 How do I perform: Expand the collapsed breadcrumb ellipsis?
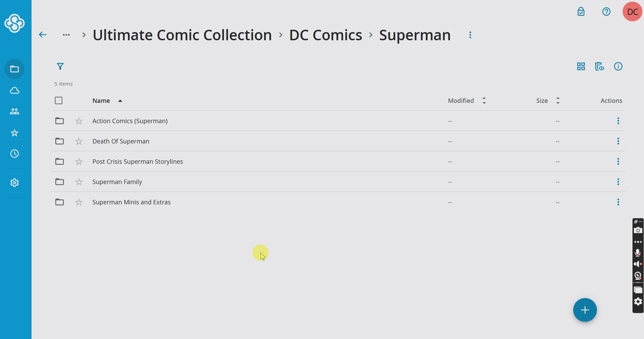(66, 35)
